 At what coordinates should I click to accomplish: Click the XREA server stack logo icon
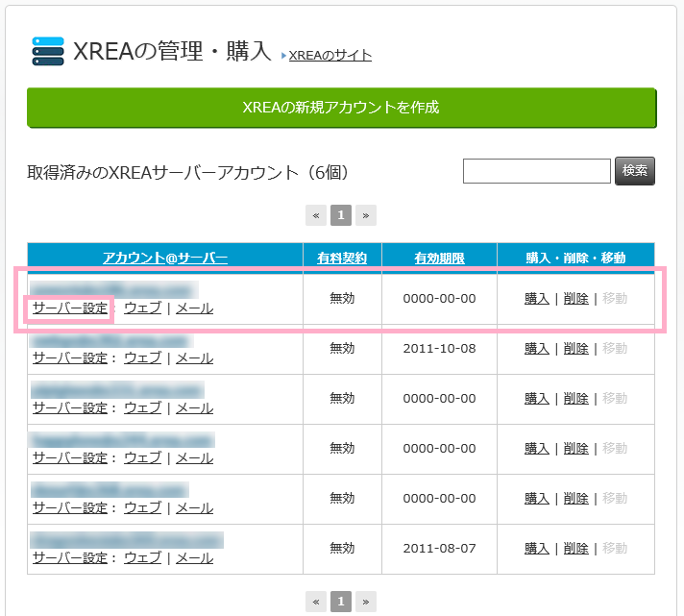[48, 51]
